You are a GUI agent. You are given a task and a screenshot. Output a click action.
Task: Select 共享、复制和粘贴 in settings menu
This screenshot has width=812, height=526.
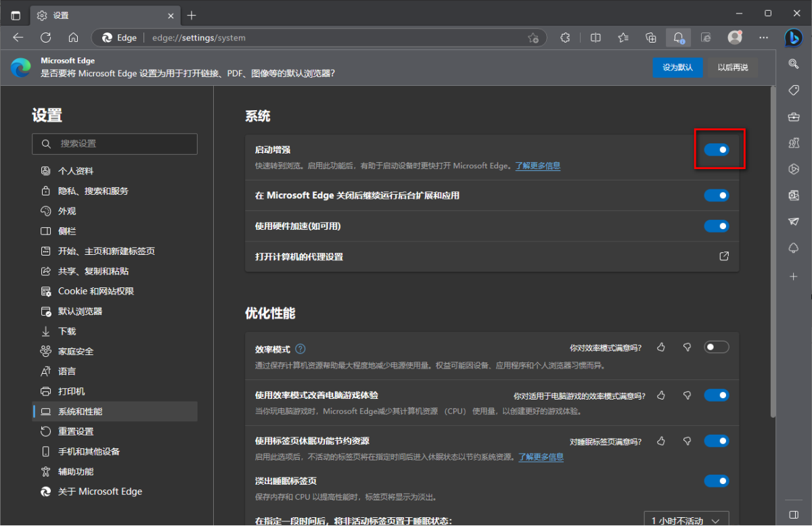click(114, 271)
